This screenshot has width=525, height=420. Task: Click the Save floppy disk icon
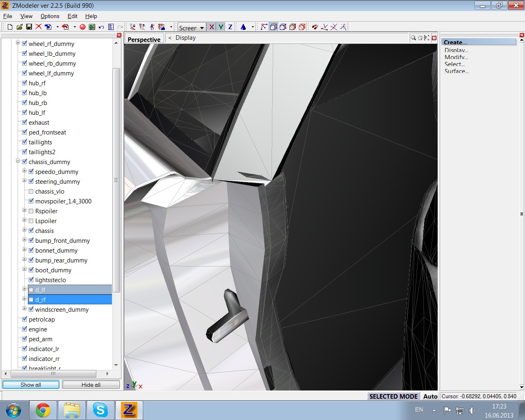[29, 27]
